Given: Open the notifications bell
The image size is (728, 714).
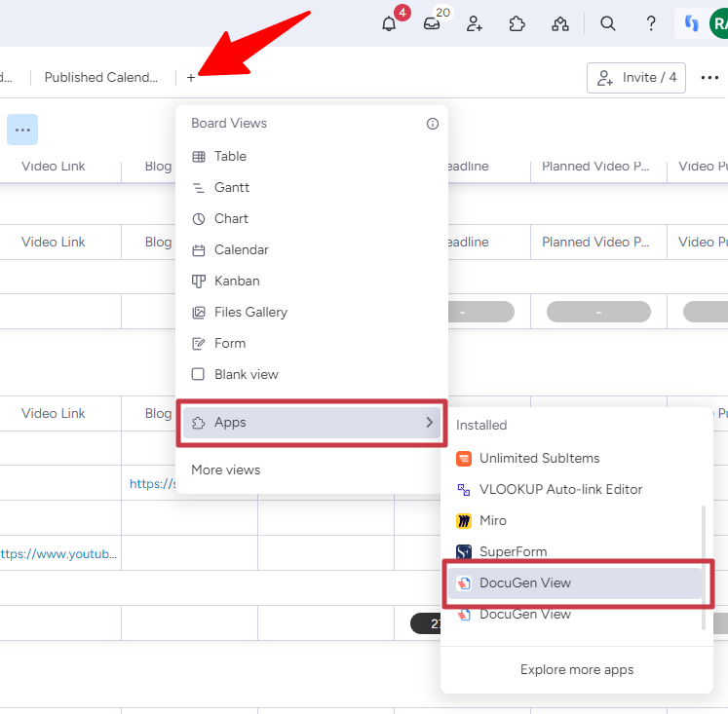Looking at the screenshot, I should coord(389,23).
